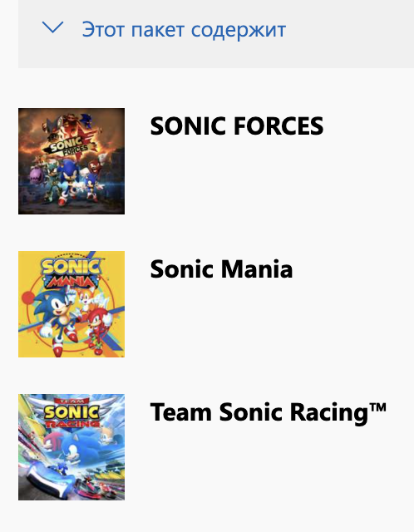Collapse the "Этот пакет содержит" chevron

click(52, 27)
